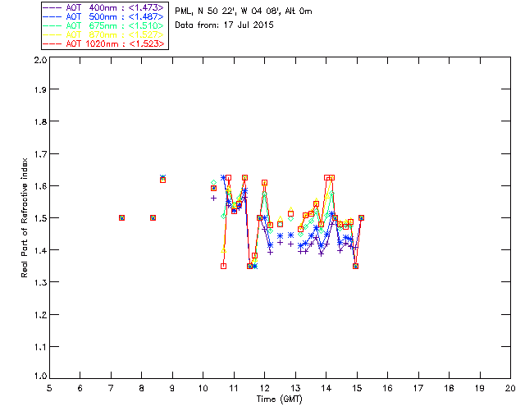The image size is (525, 420).
Task: Select the 'AOT 400nm : <1.473>' legend entry
Action: [x=103, y=7]
